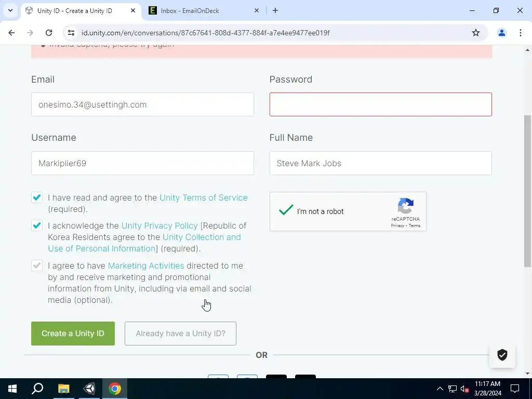Image resolution: width=532 pixels, height=399 pixels.
Task: Switch to the Inbox - EmailOnDeck tab
Action: pyautogui.click(x=204, y=10)
